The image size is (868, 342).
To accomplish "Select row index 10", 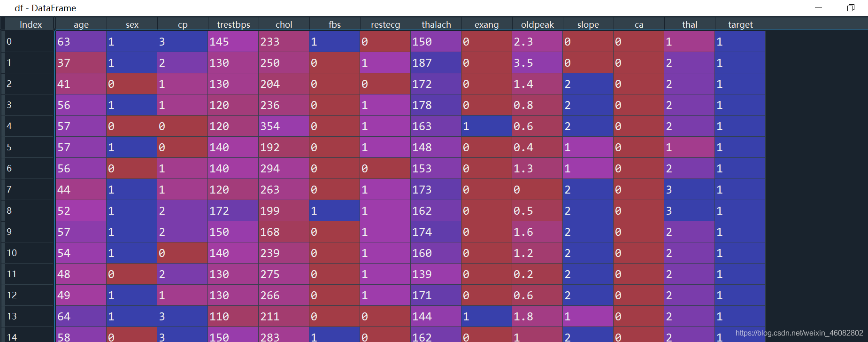I will (x=28, y=253).
